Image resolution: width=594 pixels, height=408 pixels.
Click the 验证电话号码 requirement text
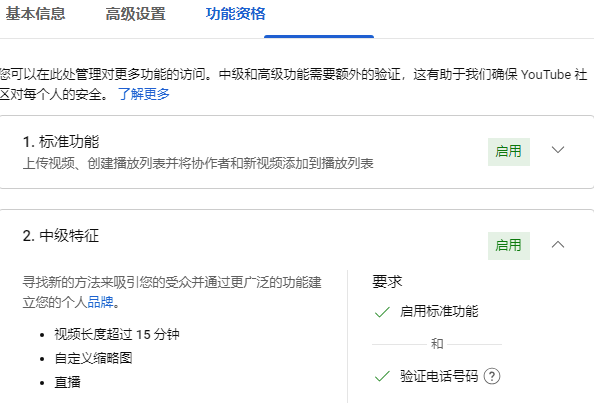[x=439, y=376]
